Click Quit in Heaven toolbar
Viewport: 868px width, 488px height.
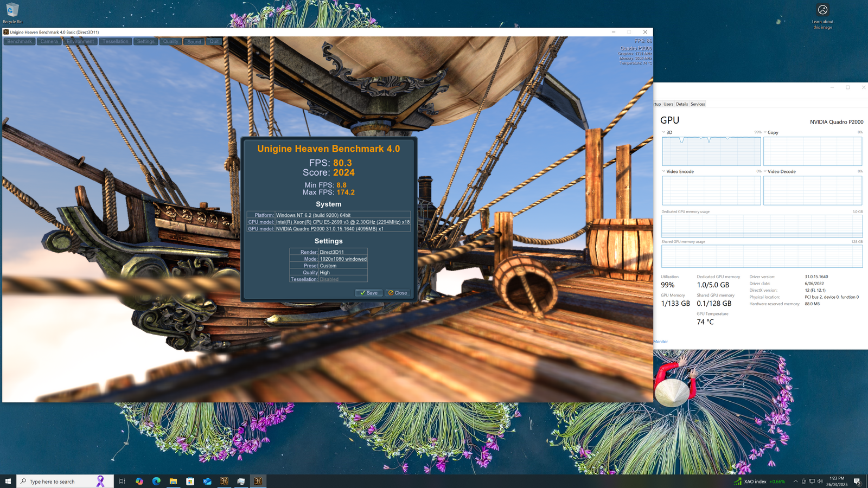point(214,42)
